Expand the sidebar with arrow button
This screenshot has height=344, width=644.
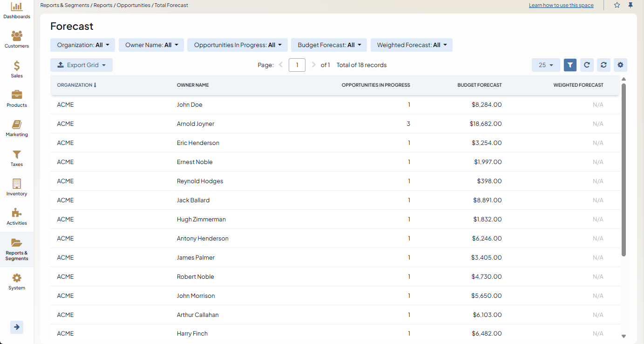tap(17, 327)
